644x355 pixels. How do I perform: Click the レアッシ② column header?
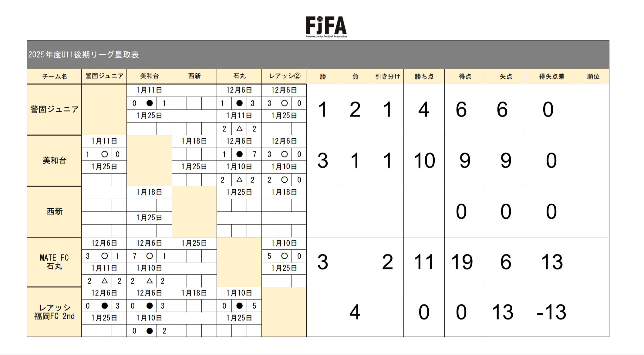[284, 76]
